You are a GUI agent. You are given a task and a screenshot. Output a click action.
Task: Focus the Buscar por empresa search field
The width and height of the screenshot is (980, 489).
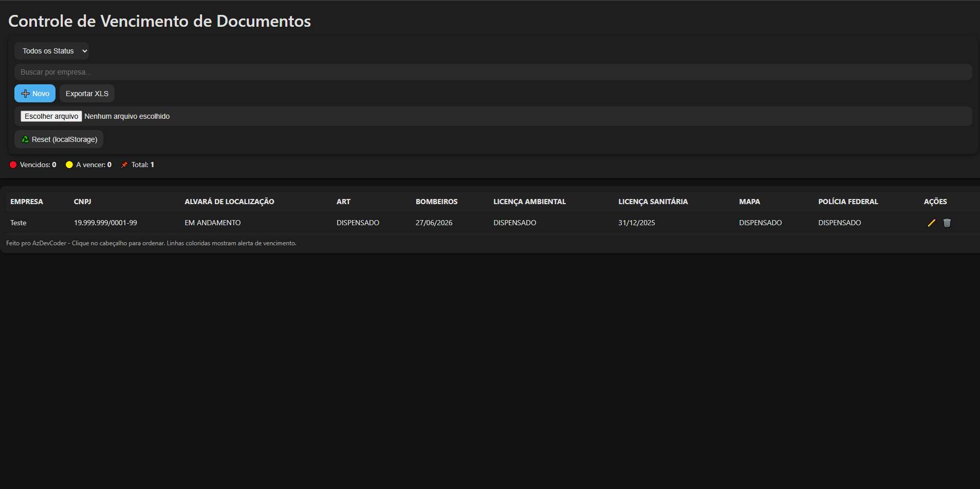tap(492, 72)
